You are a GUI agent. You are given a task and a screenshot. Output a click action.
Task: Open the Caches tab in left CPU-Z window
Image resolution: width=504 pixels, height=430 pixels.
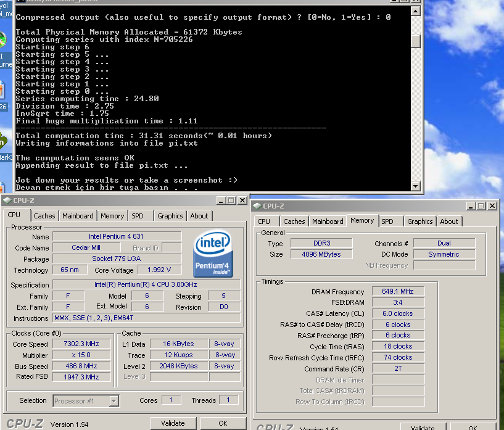coord(44,216)
